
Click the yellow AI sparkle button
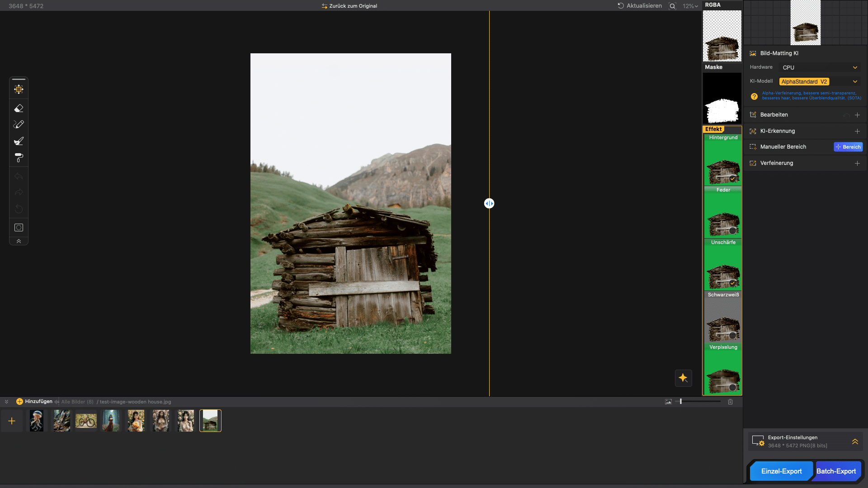click(x=683, y=378)
